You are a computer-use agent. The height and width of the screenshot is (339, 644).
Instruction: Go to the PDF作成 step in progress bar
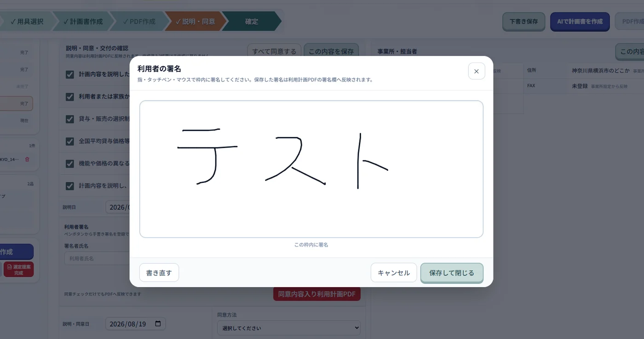coord(139,22)
